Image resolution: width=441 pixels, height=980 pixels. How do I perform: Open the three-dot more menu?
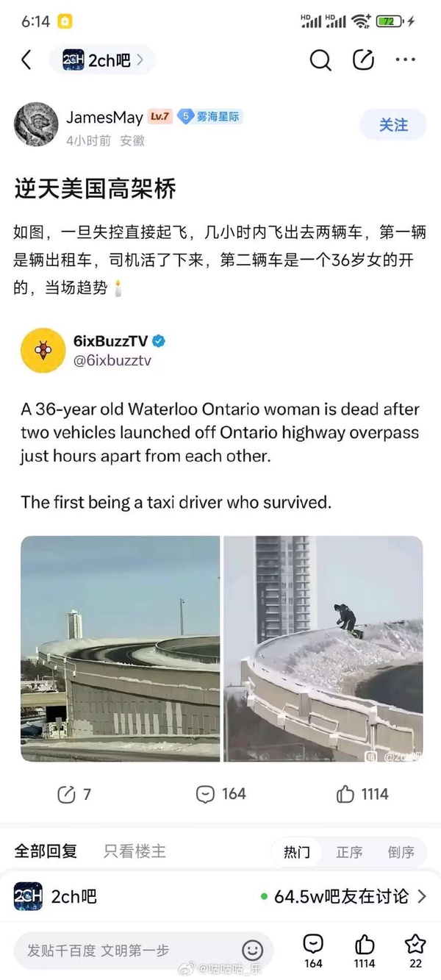[406, 60]
